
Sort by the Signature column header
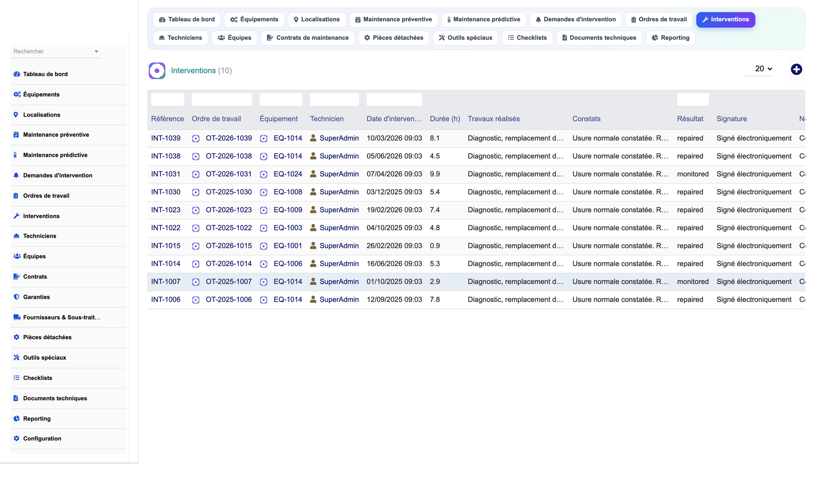(732, 119)
